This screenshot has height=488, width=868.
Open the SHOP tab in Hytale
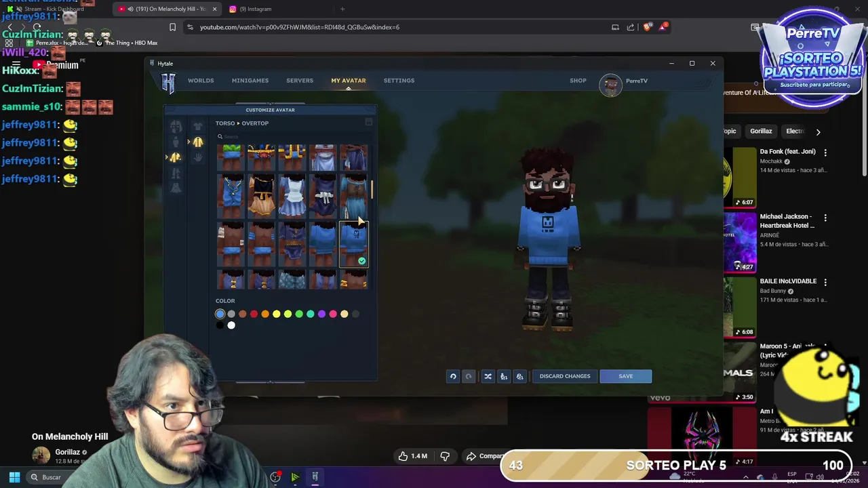pyautogui.click(x=578, y=81)
